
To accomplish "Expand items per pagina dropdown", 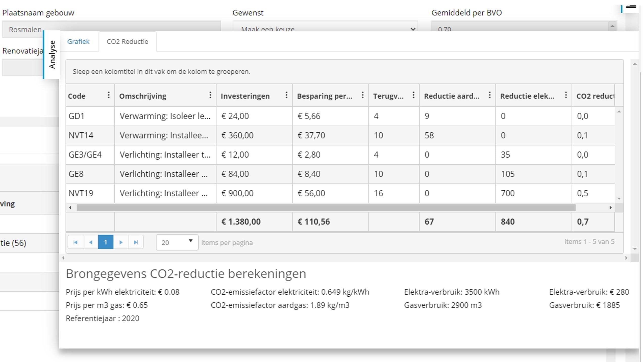I will coord(177,242).
